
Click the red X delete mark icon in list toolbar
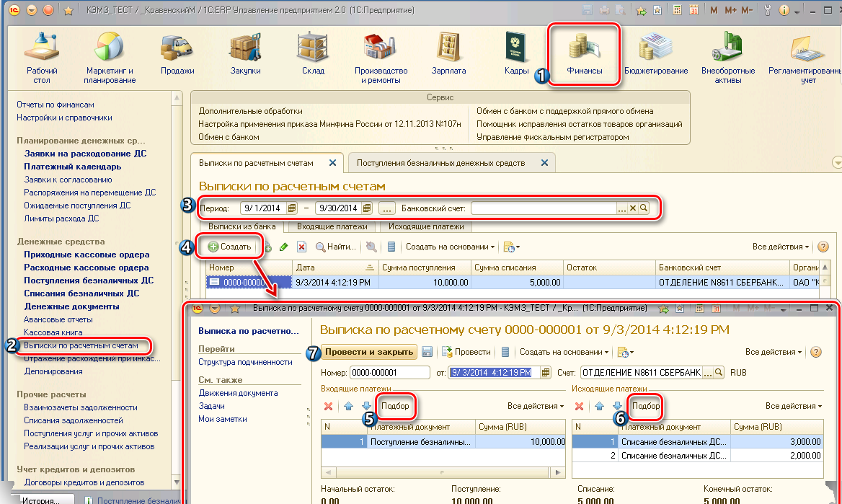(x=302, y=247)
